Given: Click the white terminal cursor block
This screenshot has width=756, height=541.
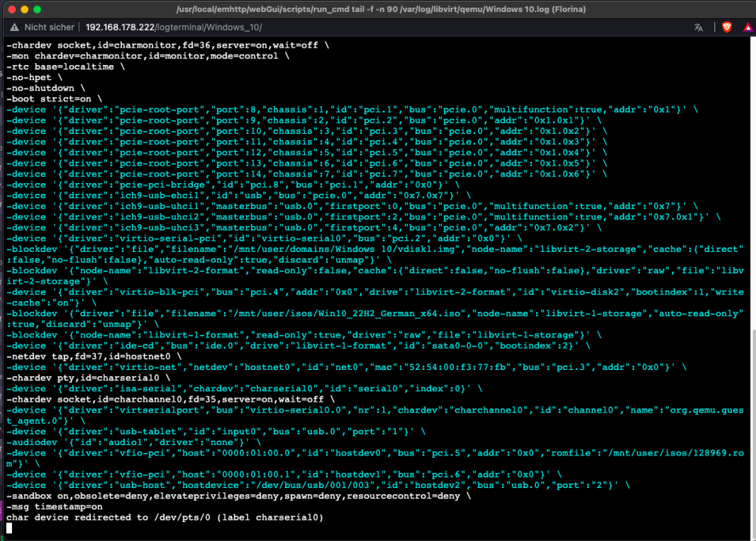Looking at the screenshot, I should [9, 528].
